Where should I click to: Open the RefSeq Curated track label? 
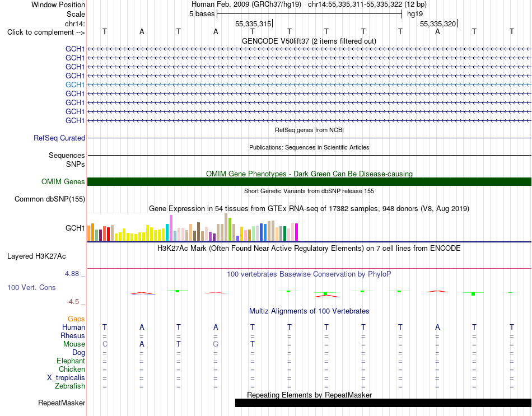[x=59, y=138]
